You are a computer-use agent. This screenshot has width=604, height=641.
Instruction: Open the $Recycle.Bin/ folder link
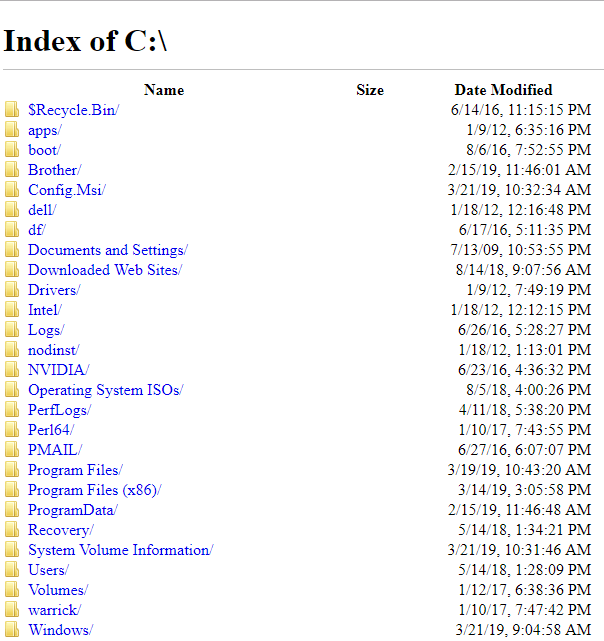tap(74, 110)
